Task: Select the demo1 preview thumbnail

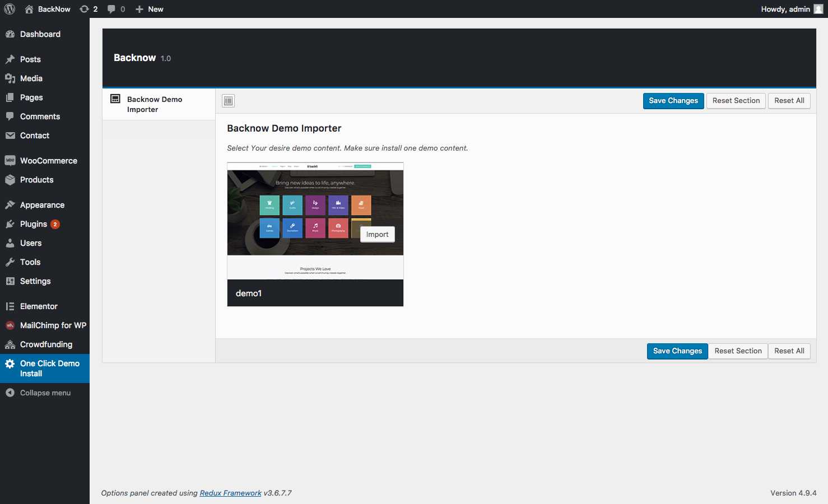Action: [315, 221]
